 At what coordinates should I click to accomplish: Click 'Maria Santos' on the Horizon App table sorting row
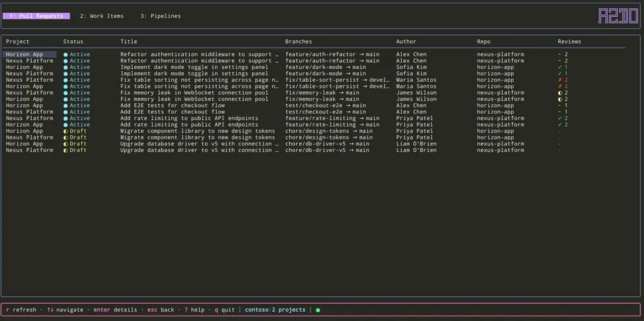click(417, 86)
